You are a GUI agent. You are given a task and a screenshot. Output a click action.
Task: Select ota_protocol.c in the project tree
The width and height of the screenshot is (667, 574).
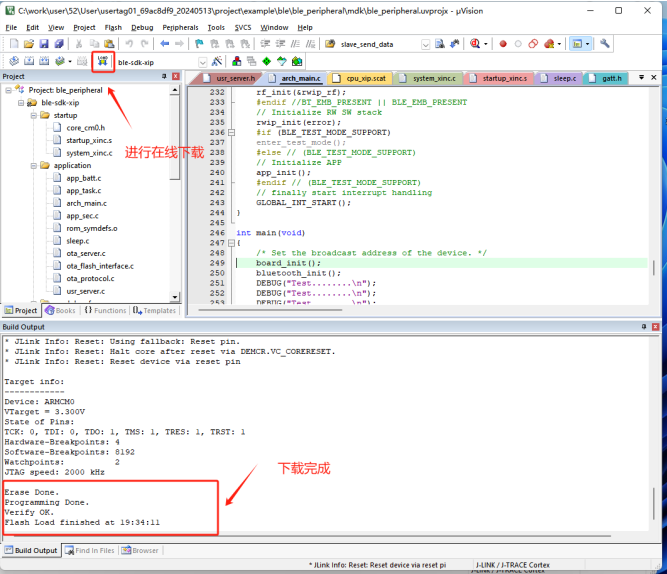(90, 279)
